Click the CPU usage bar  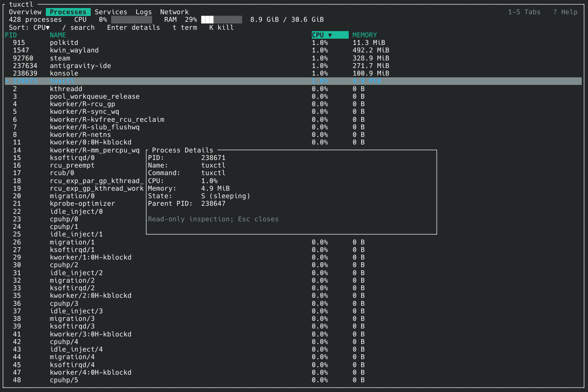coord(132,20)
